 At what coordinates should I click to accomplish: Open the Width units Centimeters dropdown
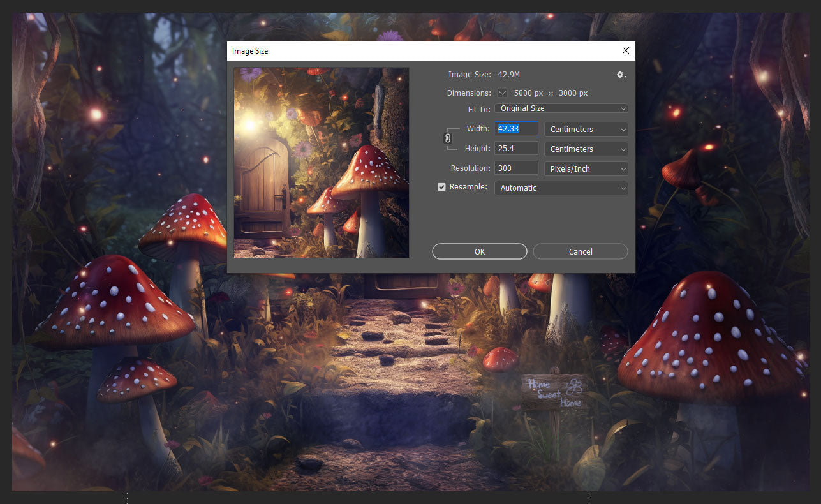point(586,129)
